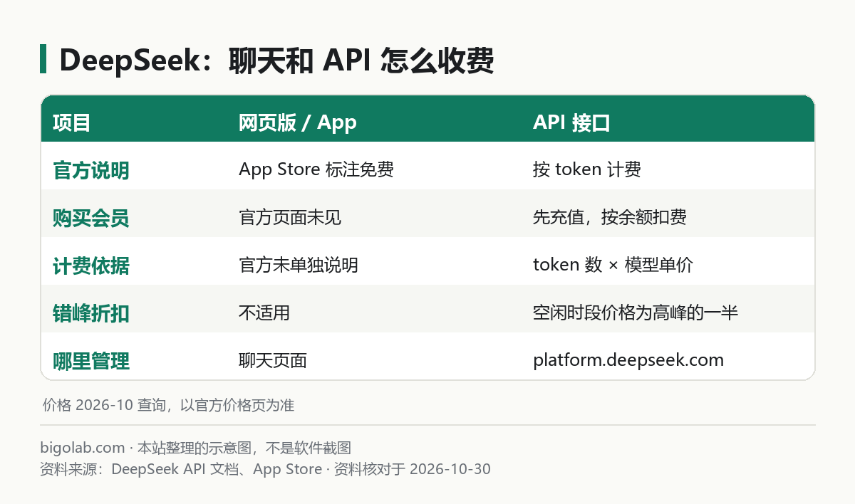Click the title "DeepSeek：聊天和 API 怎么收费"
855x504 pixels.
point(276,61)
